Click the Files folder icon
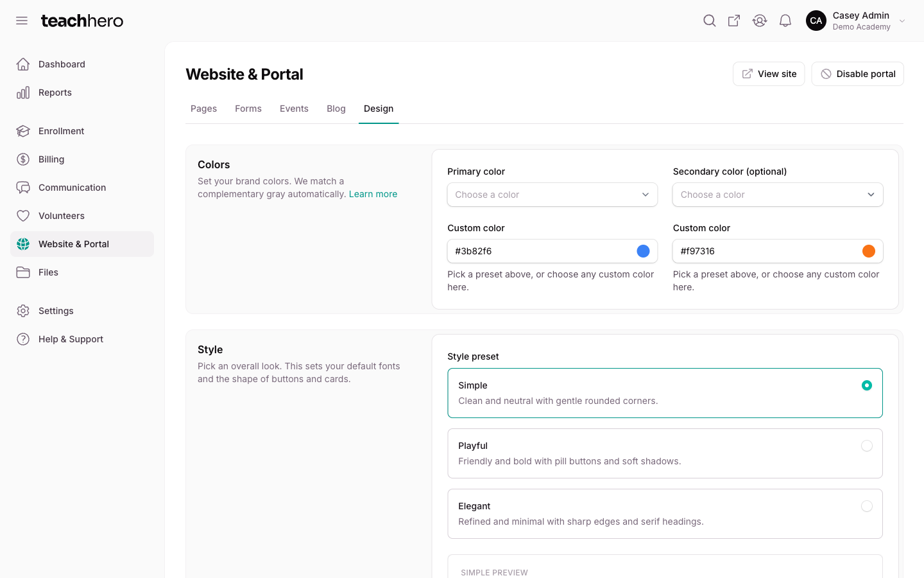924x578 pixels. (23, 272)
